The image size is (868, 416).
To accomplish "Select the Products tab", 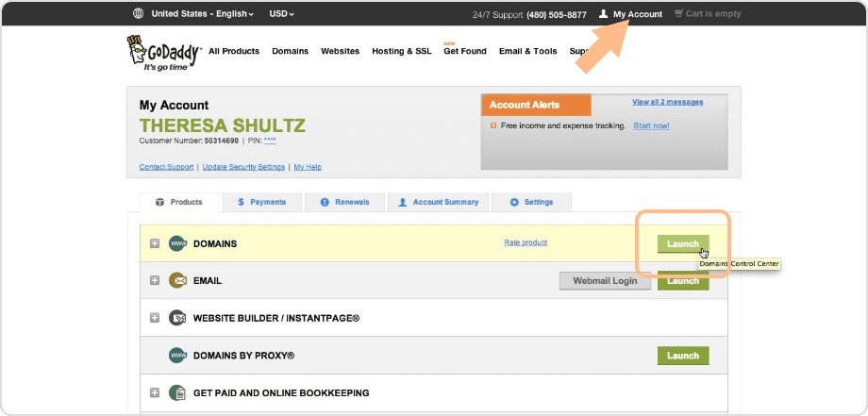I will pos(179,203).
